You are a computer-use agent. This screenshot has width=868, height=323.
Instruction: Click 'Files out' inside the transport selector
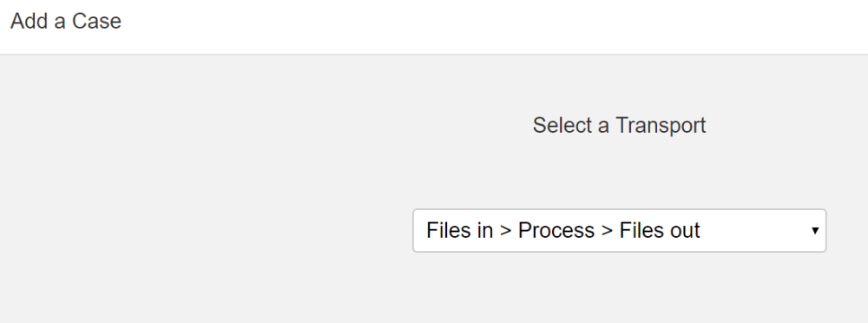pyautogui.click(x=660, y=230)
